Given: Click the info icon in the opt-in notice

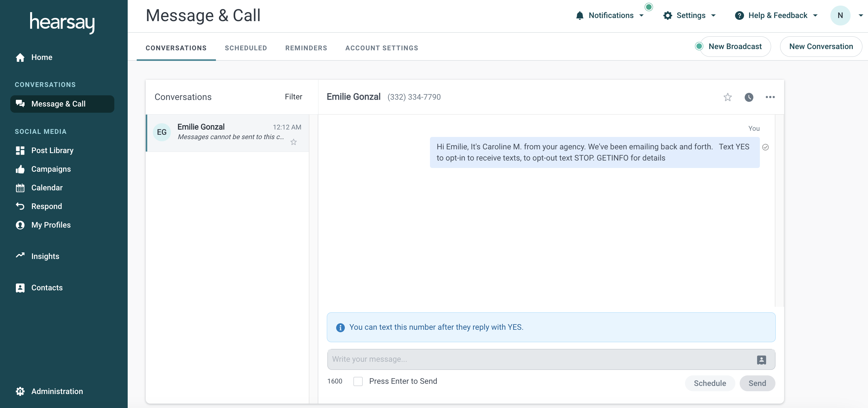Looking at the screenshot, I should point(340,328).
